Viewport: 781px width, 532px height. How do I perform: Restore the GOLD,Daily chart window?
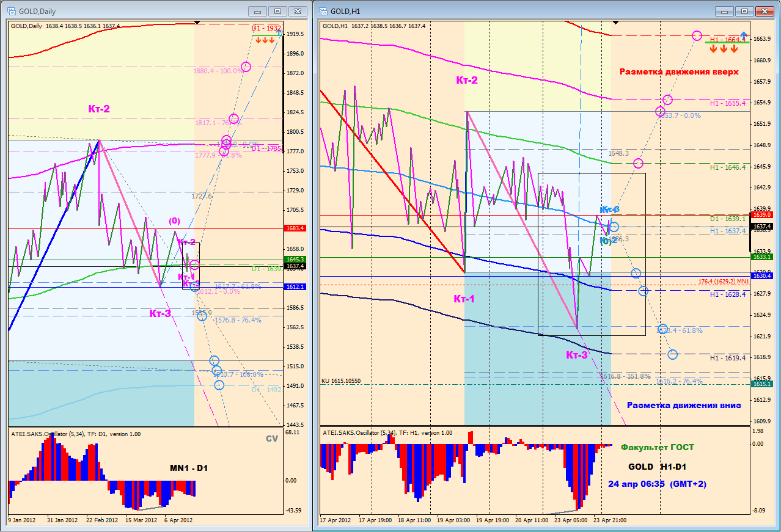point(277,11)
